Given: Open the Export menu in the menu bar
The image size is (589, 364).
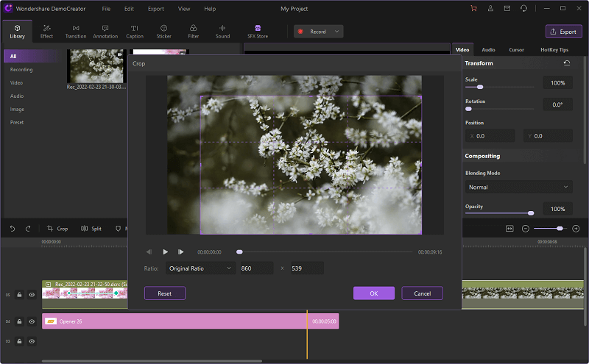Looking at the screenshot, I should pyautogui.click(x=155, y=9).
